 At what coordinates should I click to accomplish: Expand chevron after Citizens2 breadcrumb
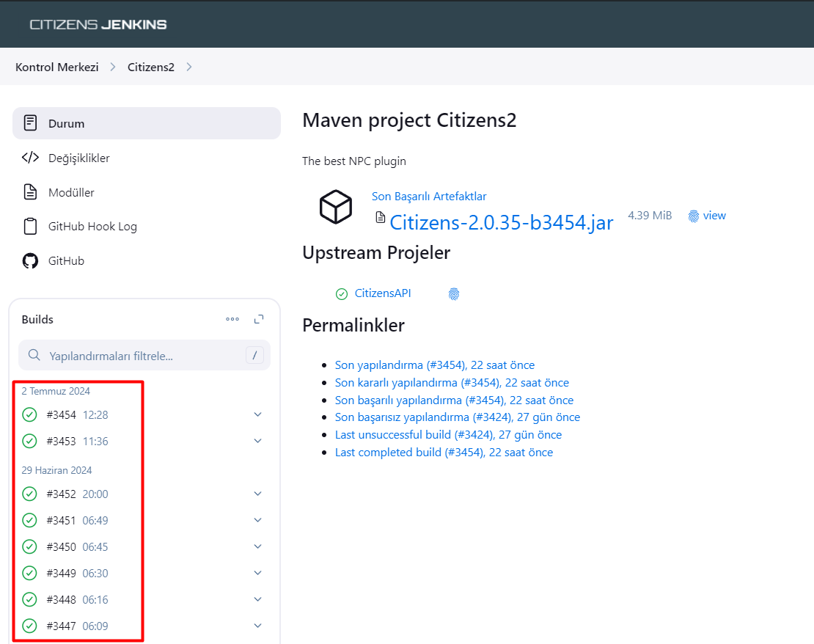coord(189,67)
